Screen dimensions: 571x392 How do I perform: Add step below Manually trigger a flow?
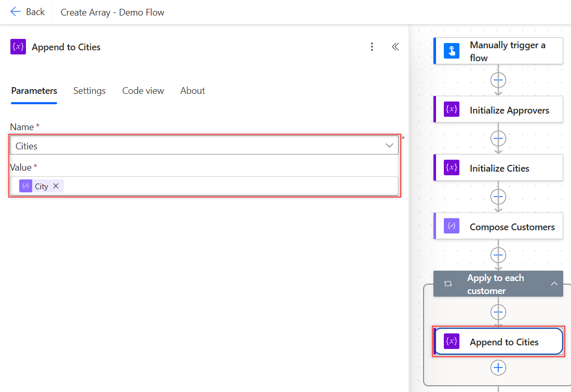click(x=498, y=80)
